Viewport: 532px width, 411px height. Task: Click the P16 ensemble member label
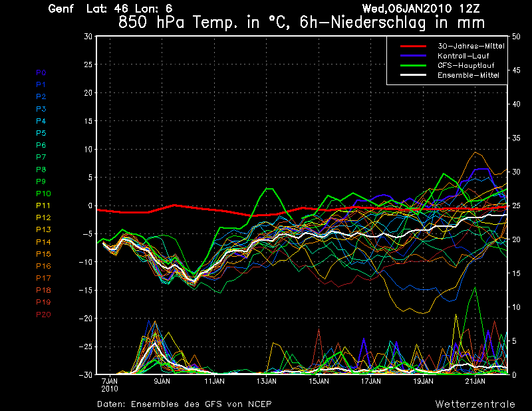[43, 266]
